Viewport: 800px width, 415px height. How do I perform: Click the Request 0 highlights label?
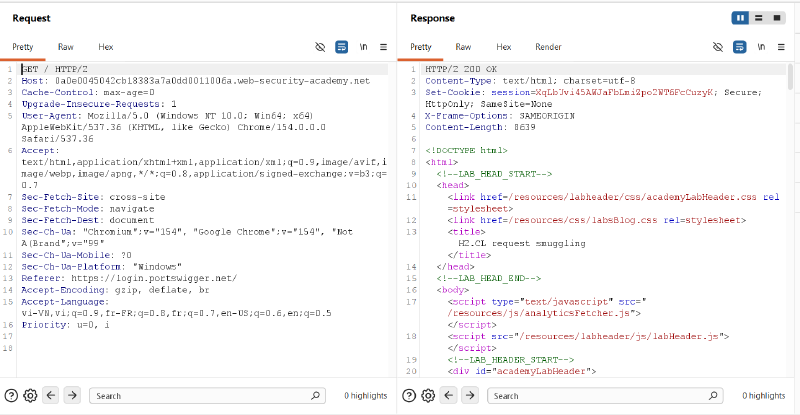[365, 396]
